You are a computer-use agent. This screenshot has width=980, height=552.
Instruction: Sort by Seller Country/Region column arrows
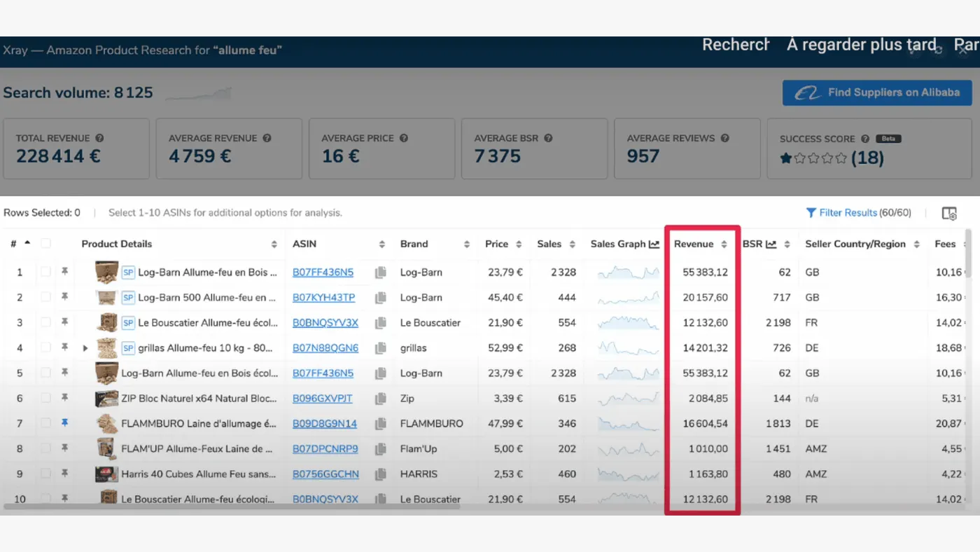point(916,244)
